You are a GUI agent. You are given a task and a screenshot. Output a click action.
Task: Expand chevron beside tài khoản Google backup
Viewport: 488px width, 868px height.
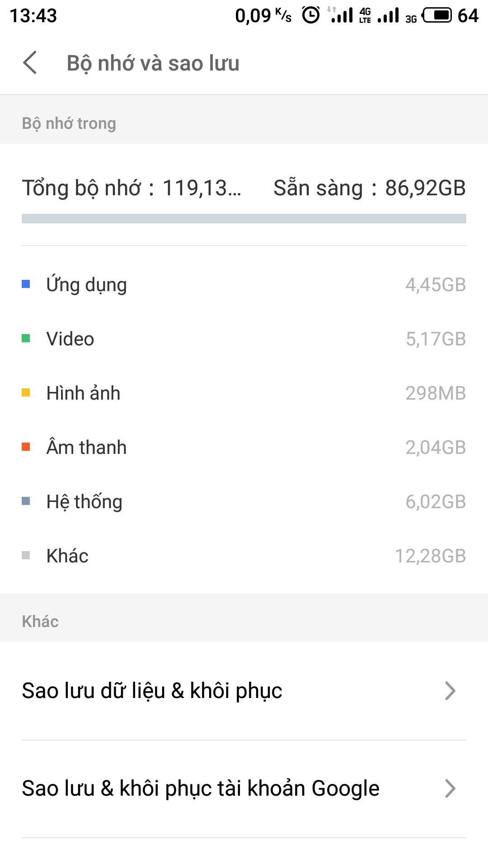click(450, 788)
